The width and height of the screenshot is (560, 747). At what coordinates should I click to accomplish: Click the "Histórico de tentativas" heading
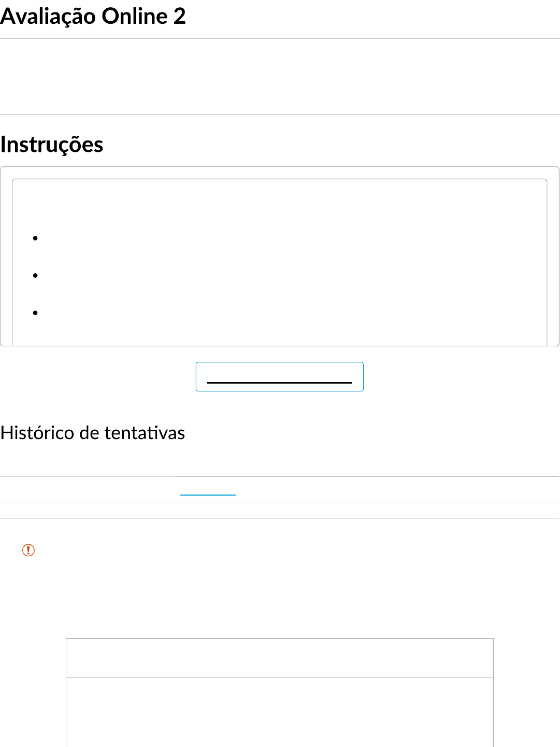tap(93, 433)
